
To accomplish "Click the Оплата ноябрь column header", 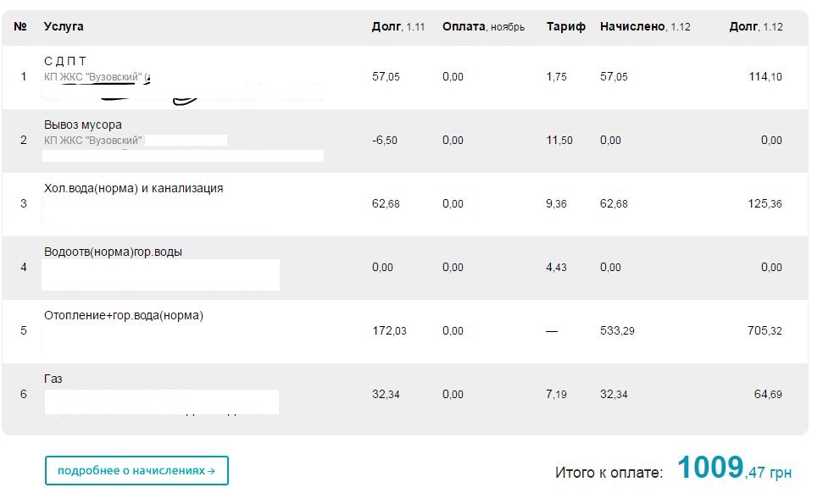I will pyautogui.click(x=483, y=27).
